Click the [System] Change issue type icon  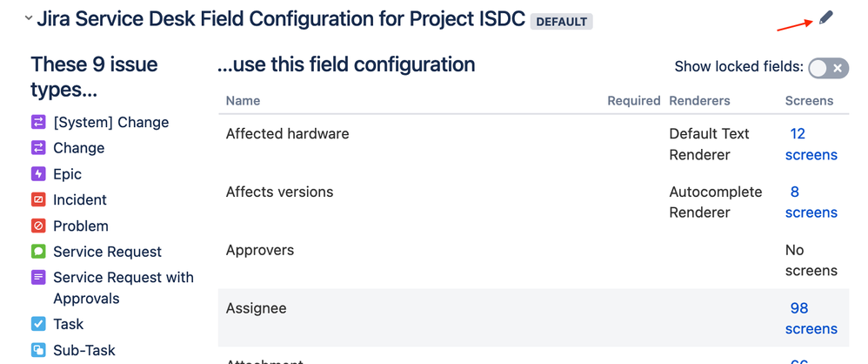pos(38,123)
